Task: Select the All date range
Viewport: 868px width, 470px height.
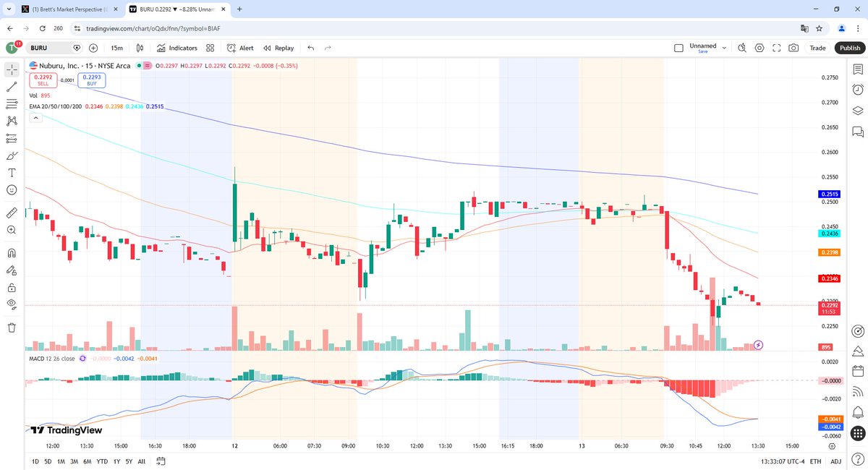Action: [141, 461]
